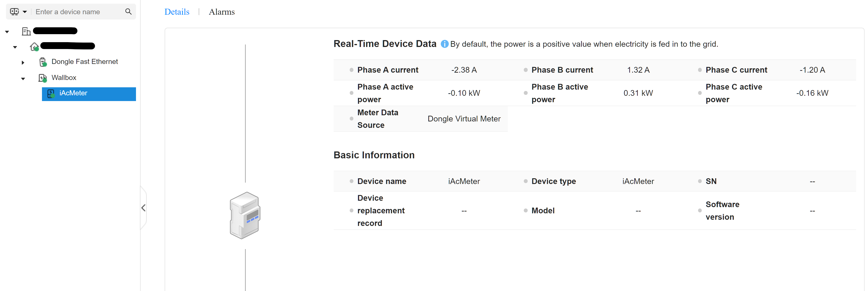Click the Wallbox charger icon
This screenshot has width=868, height=291.
[42, 78]
